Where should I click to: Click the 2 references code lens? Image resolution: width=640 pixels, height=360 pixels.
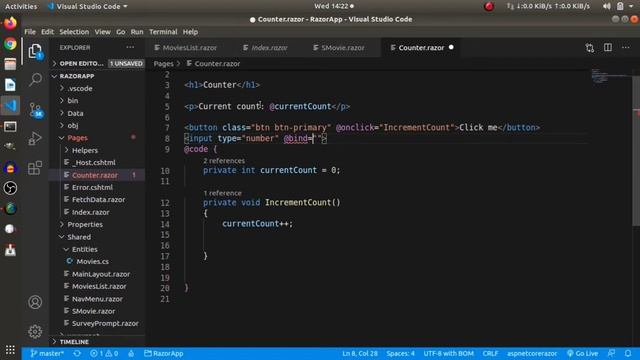[x=224, y=161]
